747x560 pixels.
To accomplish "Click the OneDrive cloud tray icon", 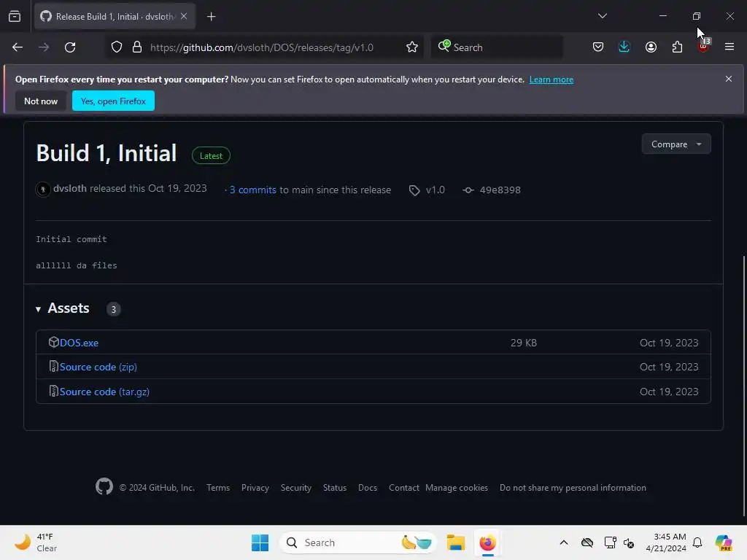I will point(587,542).
